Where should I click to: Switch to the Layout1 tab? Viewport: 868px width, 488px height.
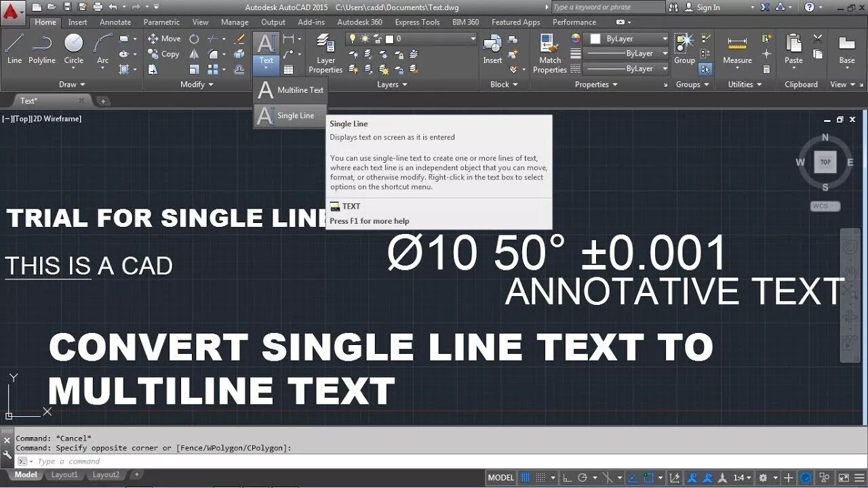click(x=64, y=475)
